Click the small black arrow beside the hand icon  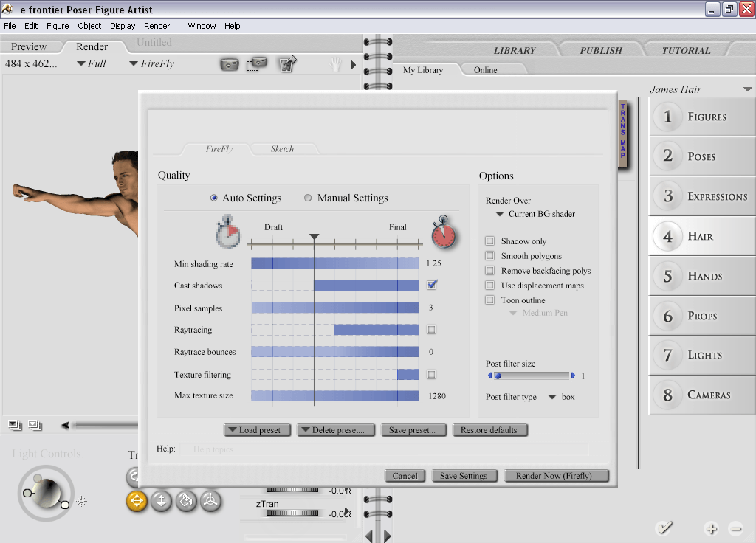354,65
